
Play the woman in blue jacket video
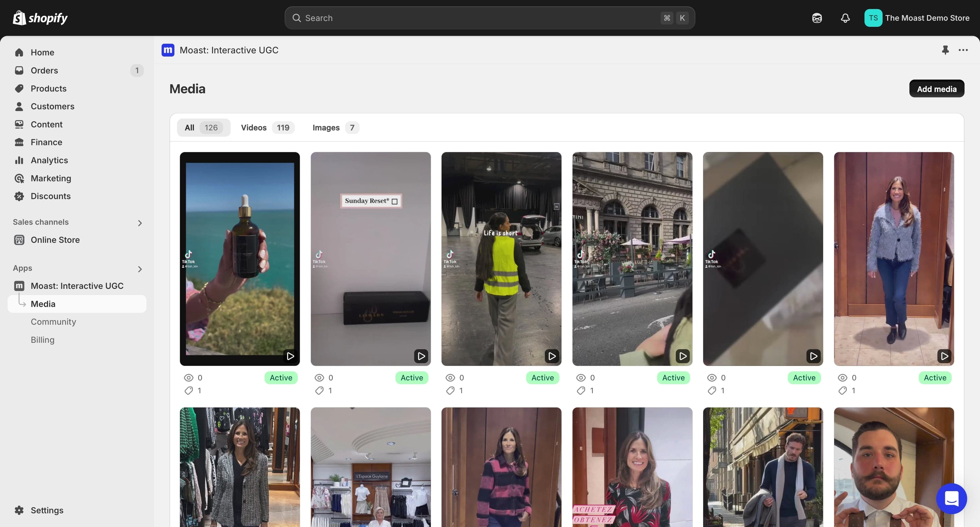[x=945, y=356]
